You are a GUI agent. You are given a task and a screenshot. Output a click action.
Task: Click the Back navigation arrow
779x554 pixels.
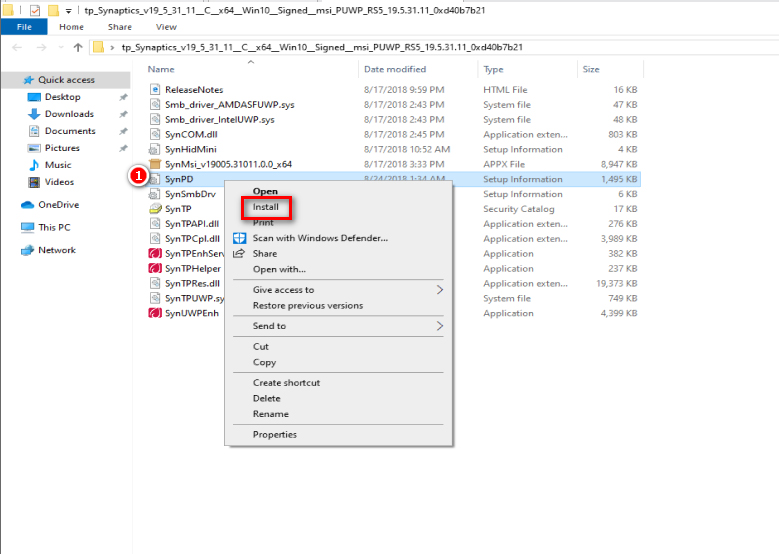(17, 47)
